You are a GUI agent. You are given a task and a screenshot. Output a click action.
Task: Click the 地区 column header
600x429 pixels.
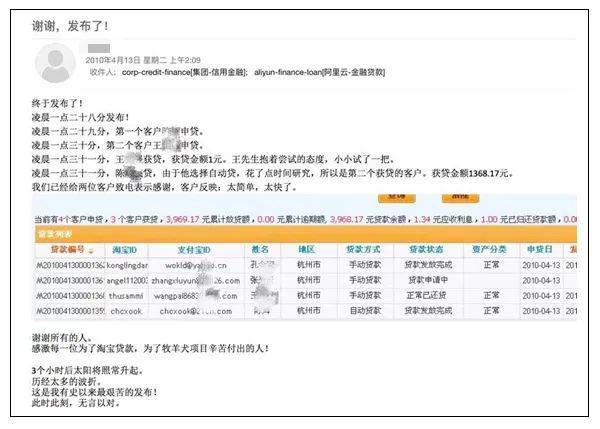[307, 250]
